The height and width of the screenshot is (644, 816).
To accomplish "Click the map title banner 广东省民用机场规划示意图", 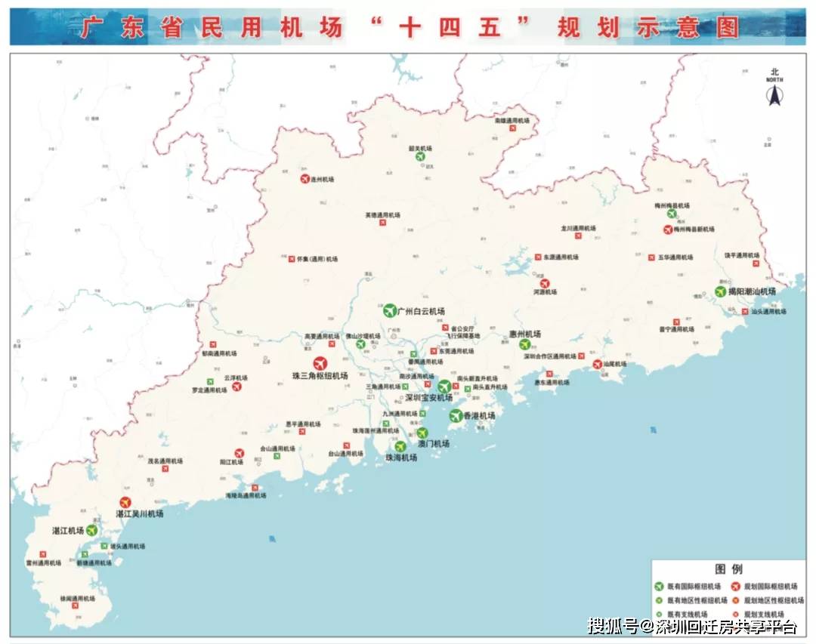I will (x=408, y=25).
